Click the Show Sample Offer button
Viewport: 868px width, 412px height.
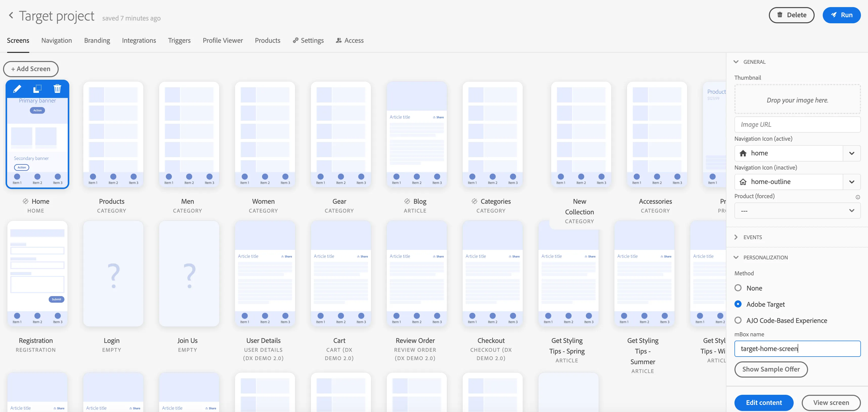tap(771, 369)
